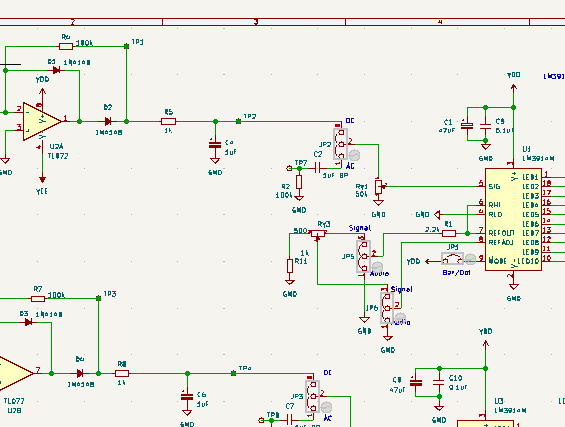The height and width of the screenshot is (427, 565).
Task: Click the Bar/Dot label below JP1
Action: (456, 273)
